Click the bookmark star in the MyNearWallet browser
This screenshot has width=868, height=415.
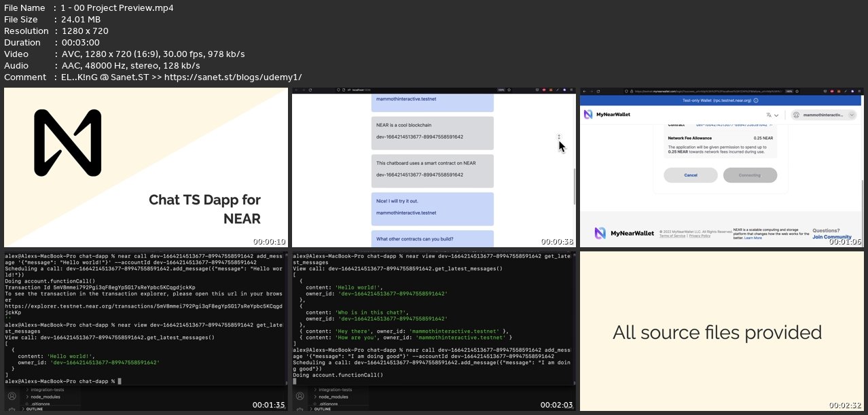tap(797, 91)
